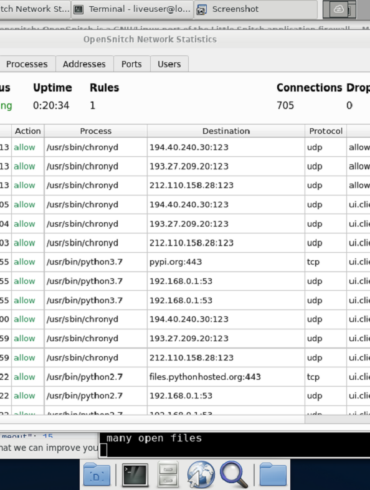Select /usr/bin/python2.7 in the files.pythonhosted.org row
370x490 pixels.
click(x=85, y=377)
